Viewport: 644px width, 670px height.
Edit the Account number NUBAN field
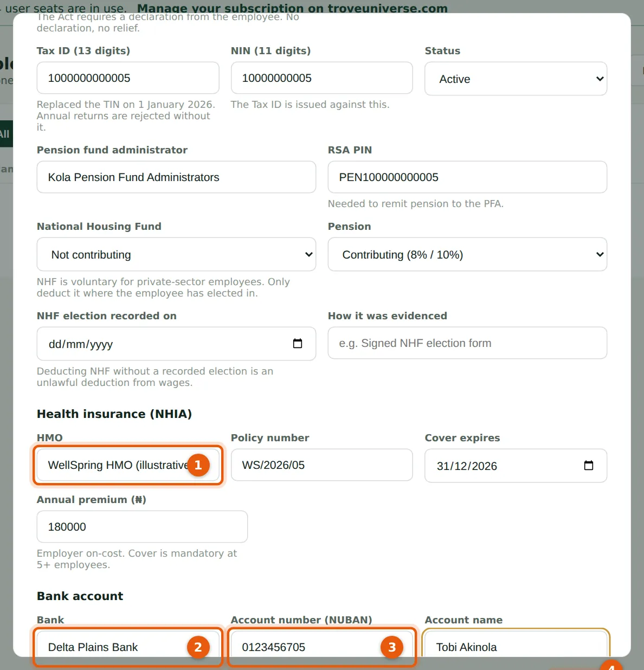(x=321, y=647)
